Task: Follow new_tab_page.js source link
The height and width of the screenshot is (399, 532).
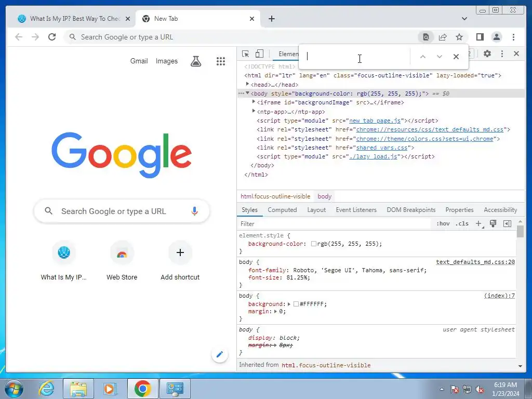Action: click(375, 121)
